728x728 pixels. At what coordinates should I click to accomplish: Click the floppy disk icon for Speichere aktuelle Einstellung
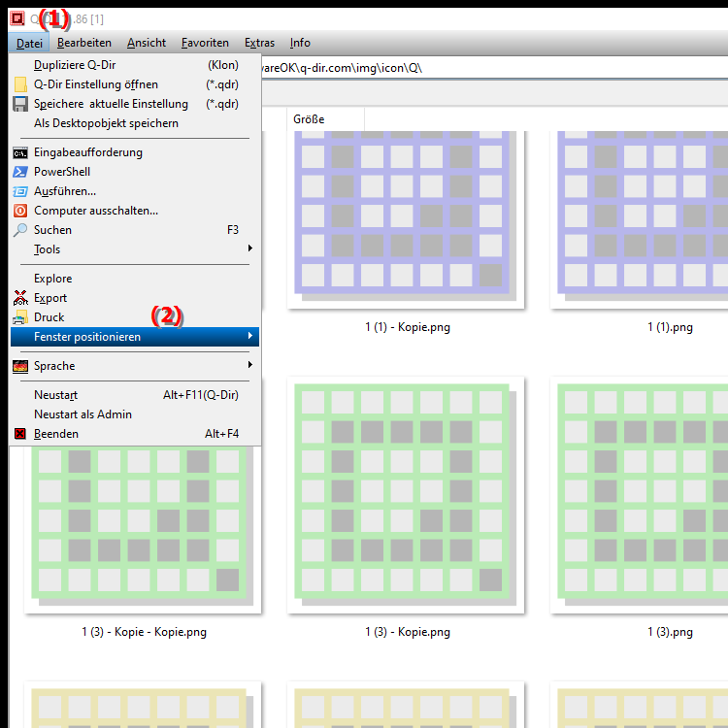[x=20, y=104]
